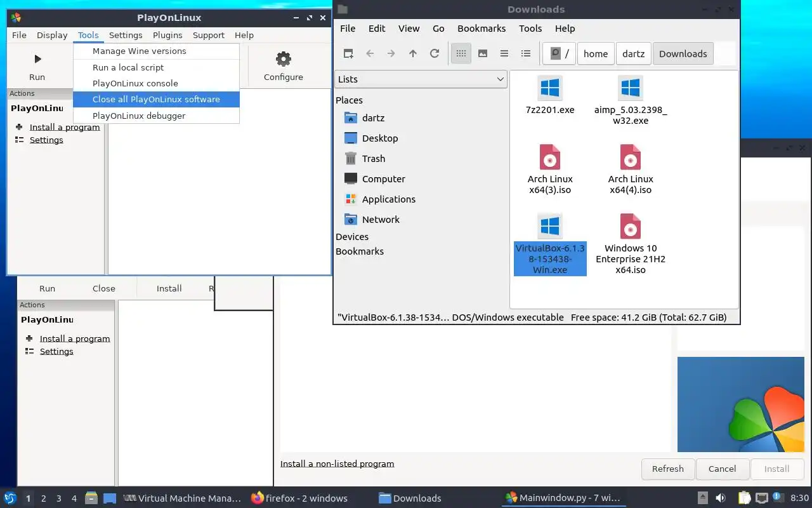
Task: Click the volume speaker icon in system tray
Action: 721,498
